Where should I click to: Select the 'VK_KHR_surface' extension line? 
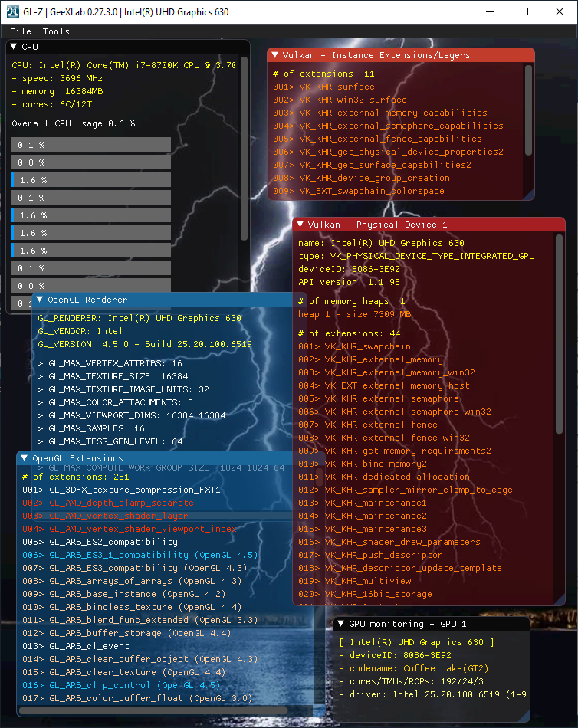coord(323,87)
